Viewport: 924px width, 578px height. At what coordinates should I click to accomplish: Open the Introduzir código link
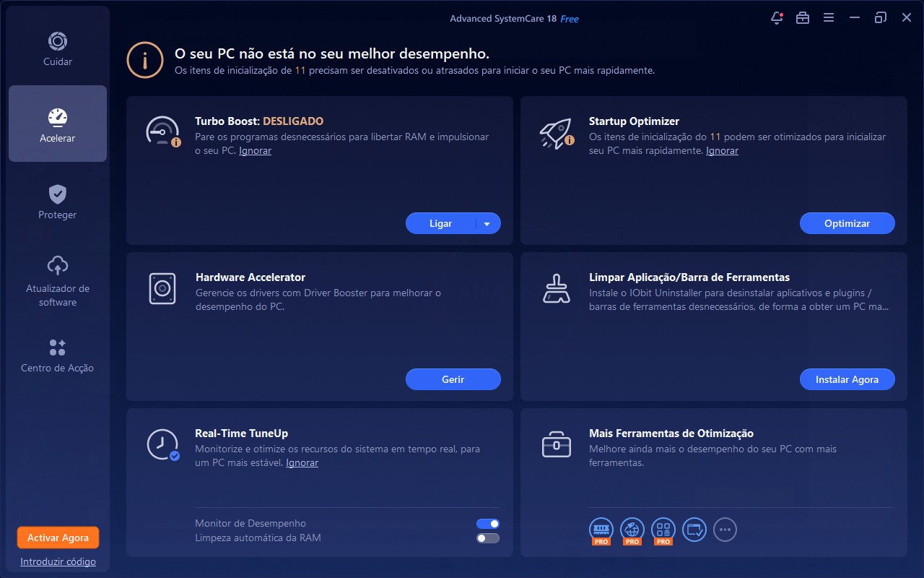(x=58, y=561)
